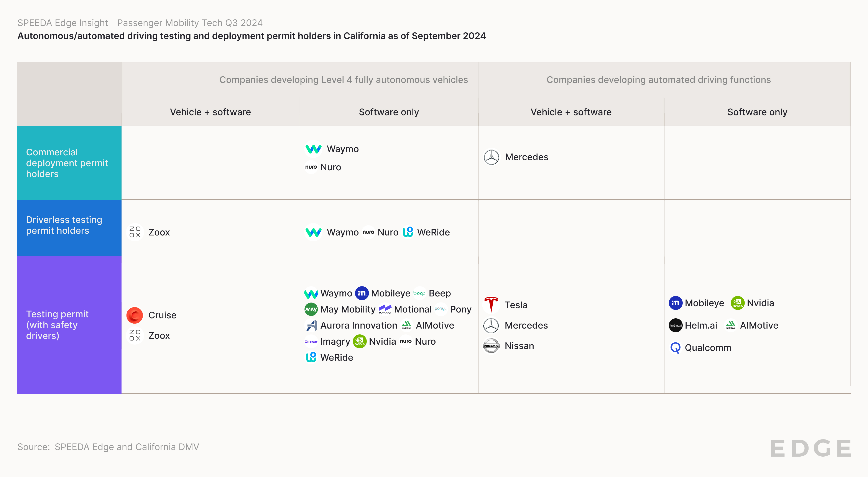Click the Zoox logo in the testing permit row
The width and height of the screenshot is (868, 477).
[135, 336]
